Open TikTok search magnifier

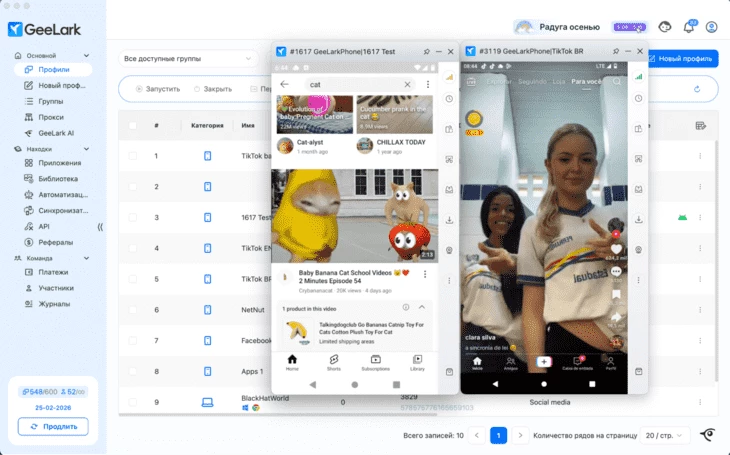[617, 81]
